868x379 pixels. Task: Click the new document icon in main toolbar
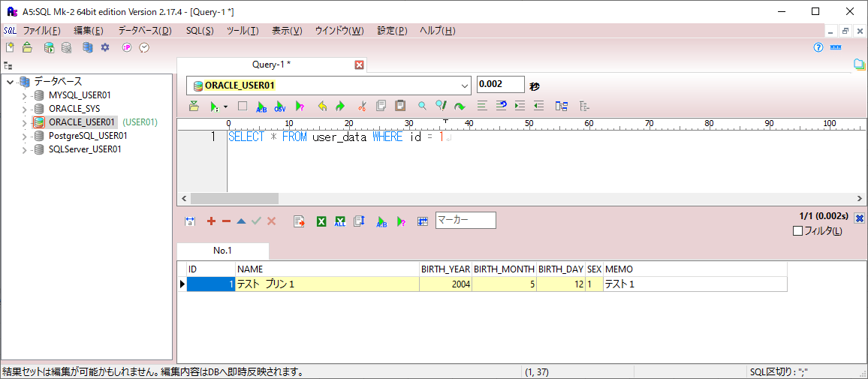coord(10,47)
